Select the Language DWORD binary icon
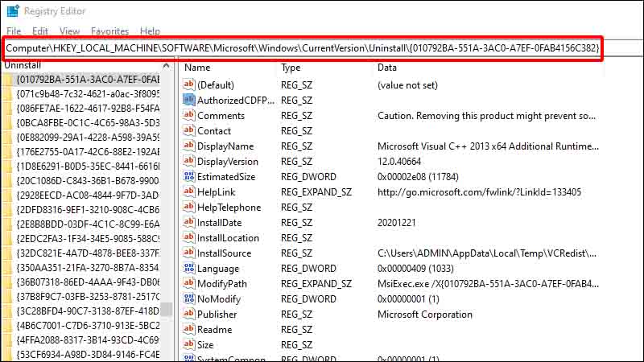Viewport: 644px width, 362px height. (189, 268)
